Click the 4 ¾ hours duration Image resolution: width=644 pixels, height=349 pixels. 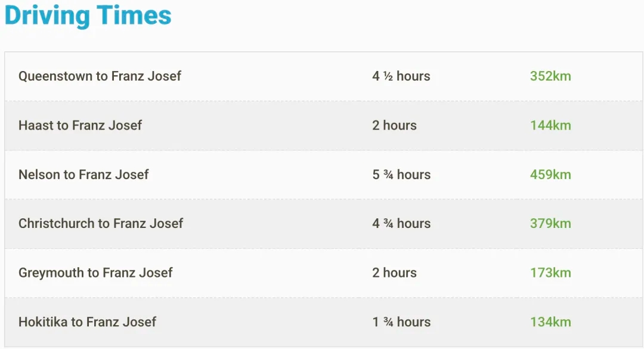pyautogui.click(x=401, y=223)
